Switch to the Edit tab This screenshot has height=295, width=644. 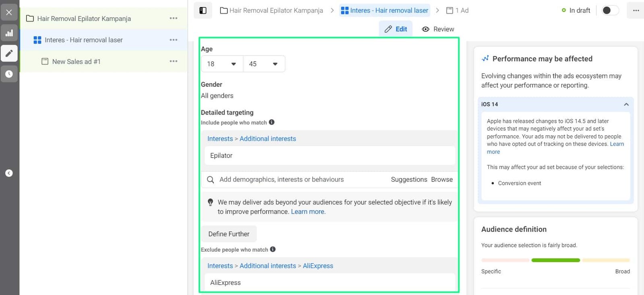[396, 29]
